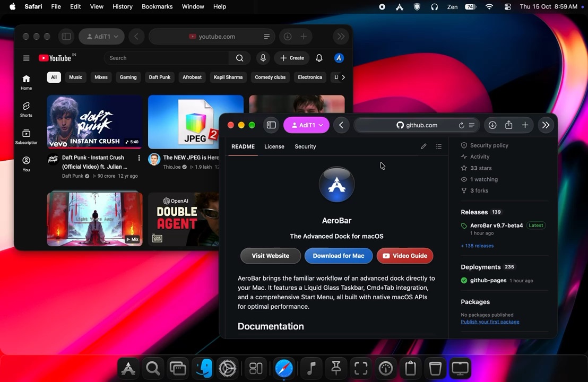The width and height of the screenshot is (588, 382).
Task: Open the Security policy link
Action: (489, 145)
